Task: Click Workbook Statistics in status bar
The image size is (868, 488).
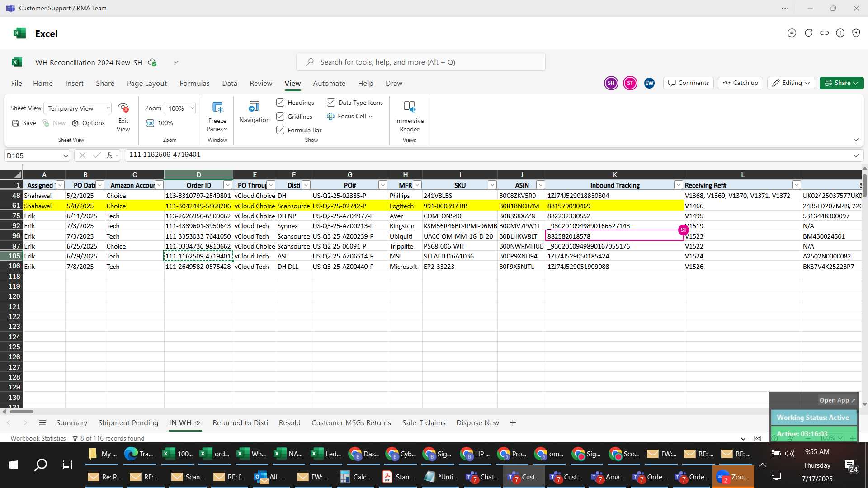Action: tap(38, 438)
